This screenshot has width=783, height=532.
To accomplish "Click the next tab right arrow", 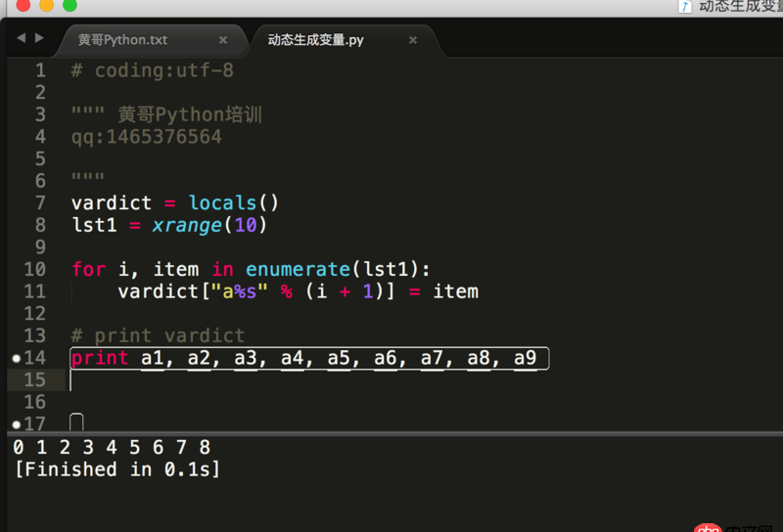I will (39, 38).
